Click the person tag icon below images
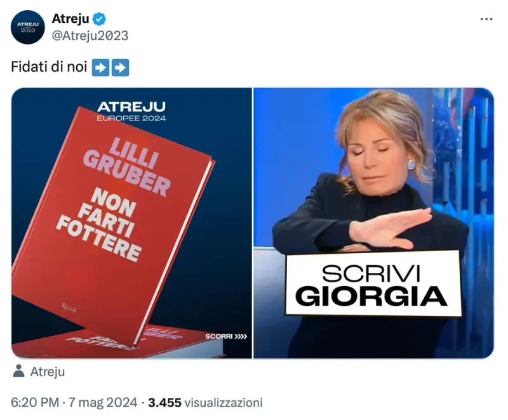Screen dimensions: 508x420 [x=19, y=371]
